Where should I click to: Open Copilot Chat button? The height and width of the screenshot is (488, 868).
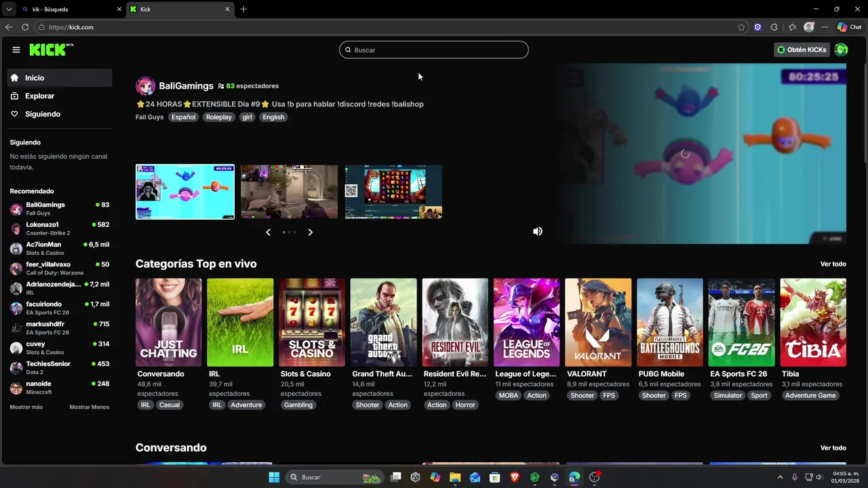849,27
